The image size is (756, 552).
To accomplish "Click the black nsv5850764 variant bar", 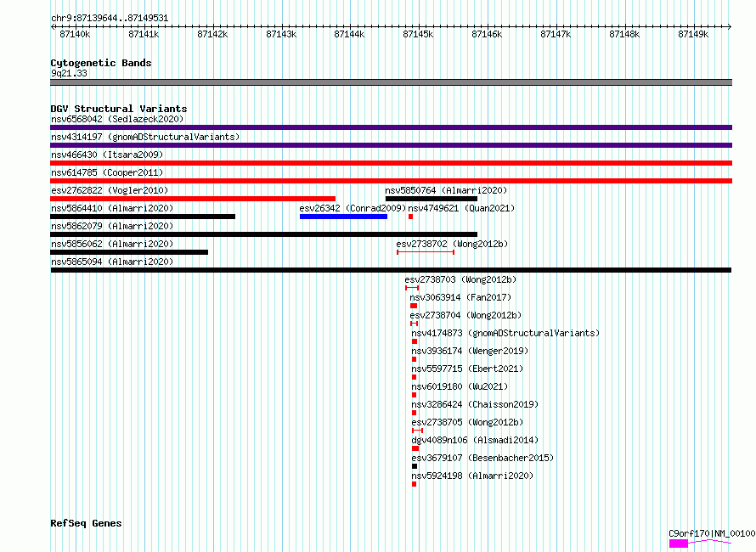I will tap(432, 199).
